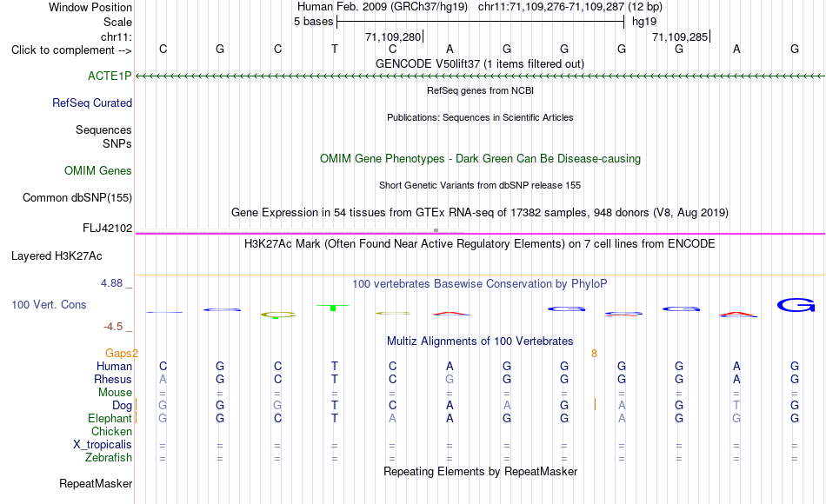Click the Common dbSNP(155) track label
The image size is (826, 504).
pyautogui.click(x=77, y=197)
